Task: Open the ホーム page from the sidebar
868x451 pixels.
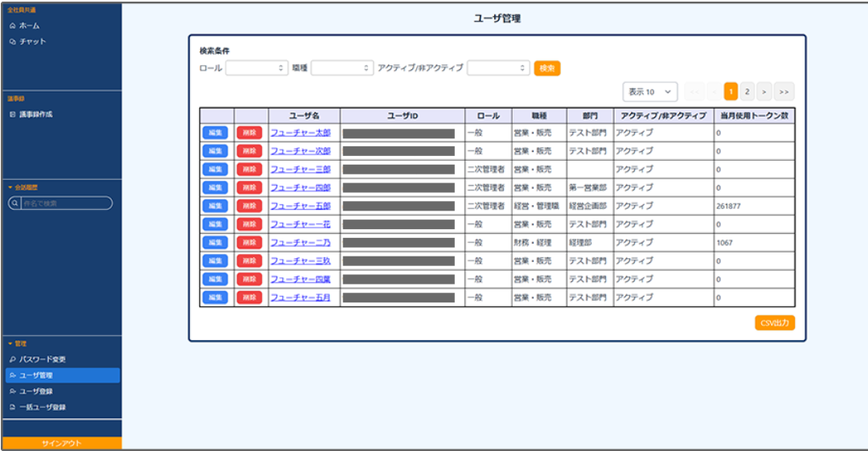Action: 29,26
